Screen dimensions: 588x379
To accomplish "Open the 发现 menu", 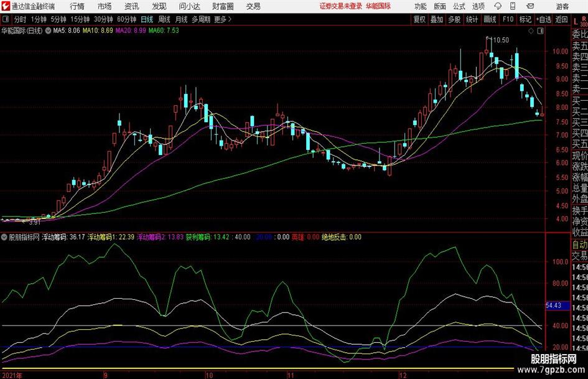I will [x=159, y=6].
